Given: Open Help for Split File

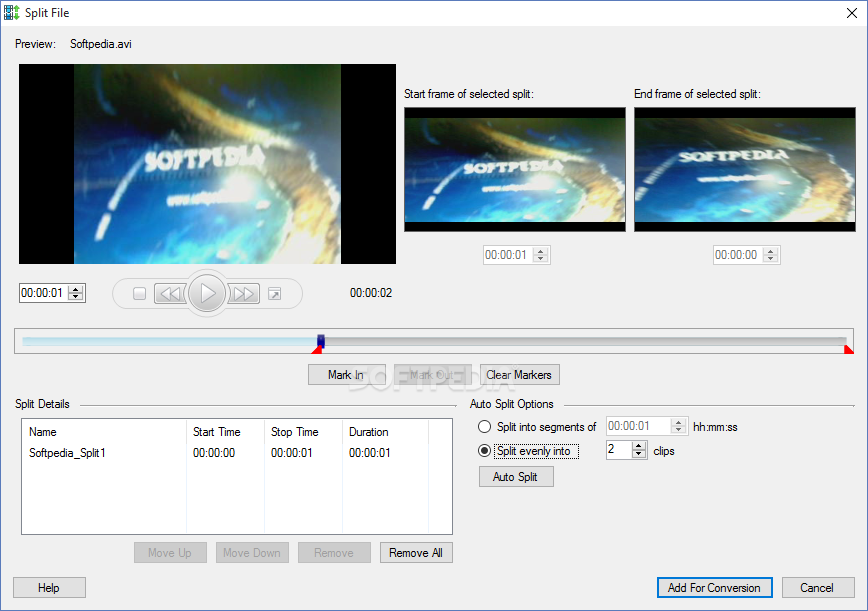Looking at the screenshot, I should coord(49,587).
